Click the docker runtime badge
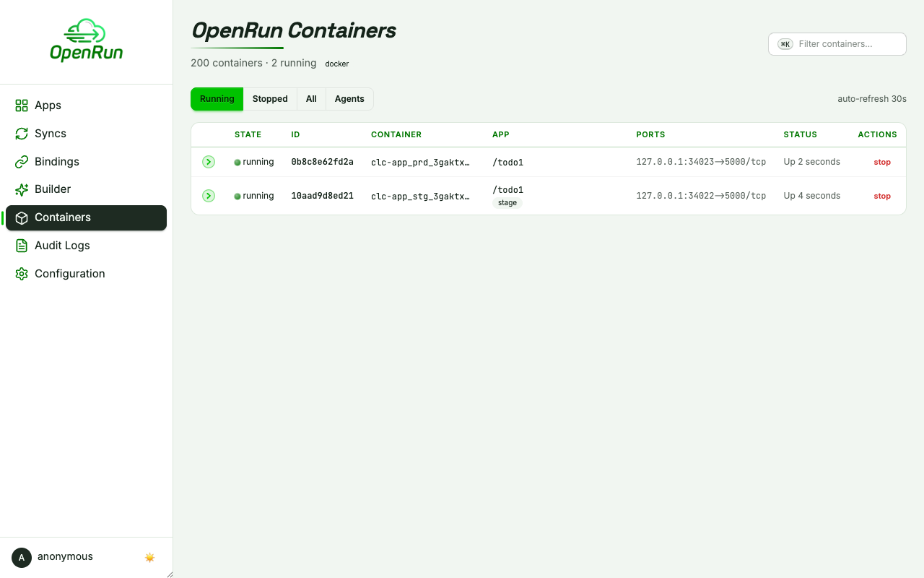This screenshot has width=924, height=578. 337,64
